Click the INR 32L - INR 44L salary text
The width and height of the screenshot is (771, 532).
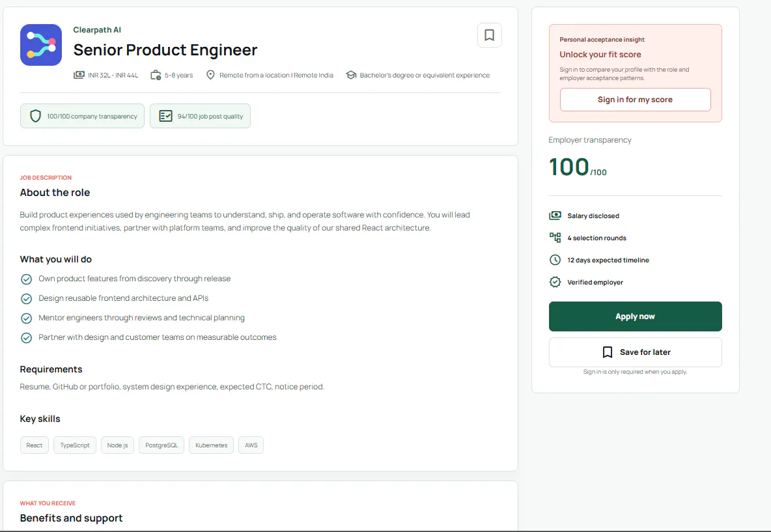113,76
